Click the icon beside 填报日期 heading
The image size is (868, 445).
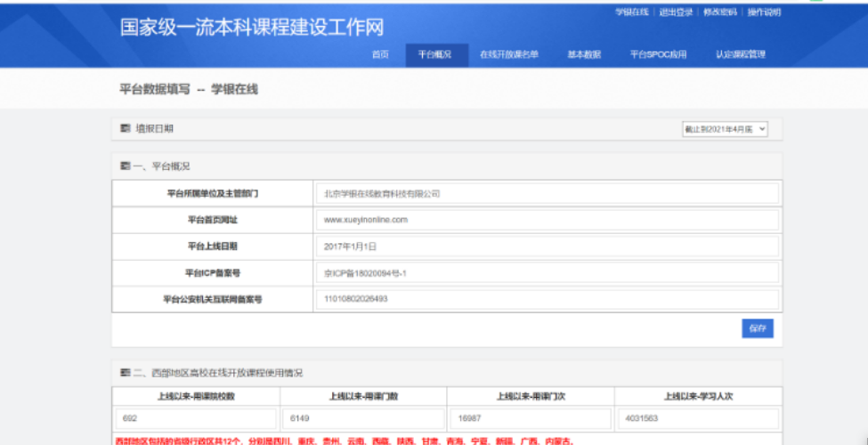point(125,129)
